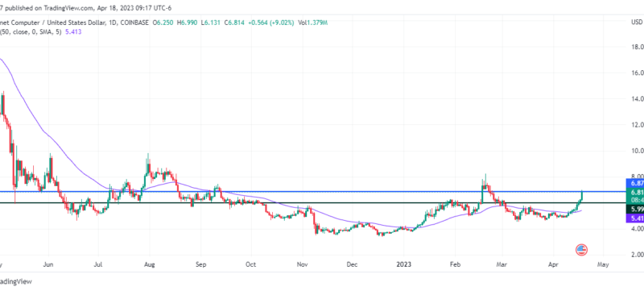Click the Jun label on the time axis
Viewport: 644px width, 291px height.
click(x=48, y=264)
